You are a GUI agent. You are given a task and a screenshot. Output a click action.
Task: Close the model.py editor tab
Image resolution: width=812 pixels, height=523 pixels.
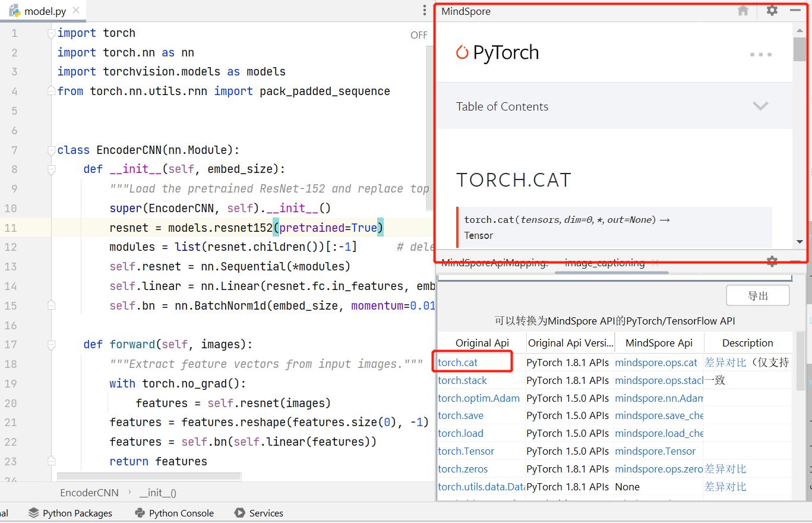click(75, 11)
